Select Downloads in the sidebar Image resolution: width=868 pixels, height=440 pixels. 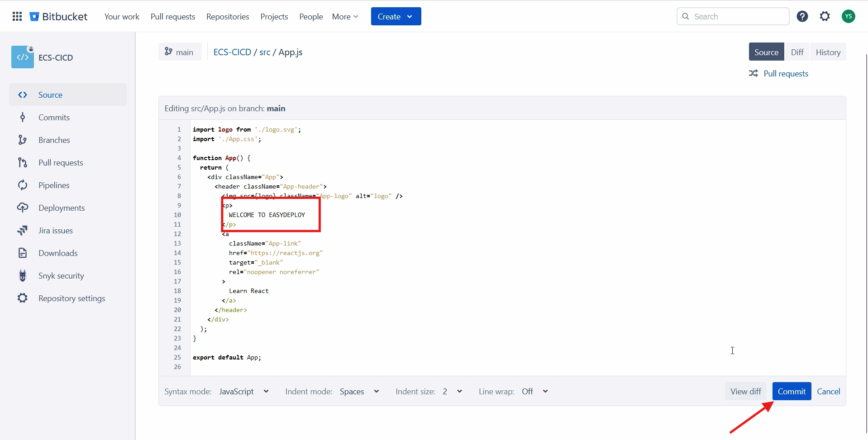pyautogui.click(x=68, y=253)
